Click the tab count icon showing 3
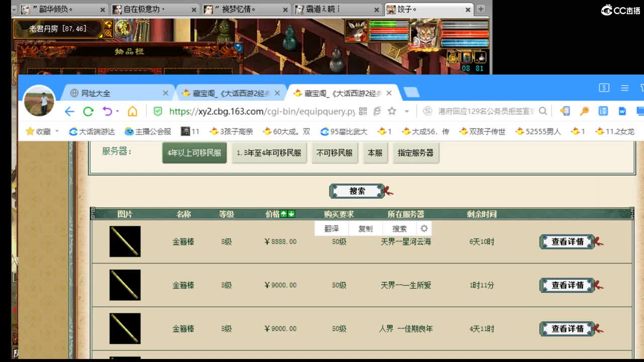644x362 pixels. point(604,88)
